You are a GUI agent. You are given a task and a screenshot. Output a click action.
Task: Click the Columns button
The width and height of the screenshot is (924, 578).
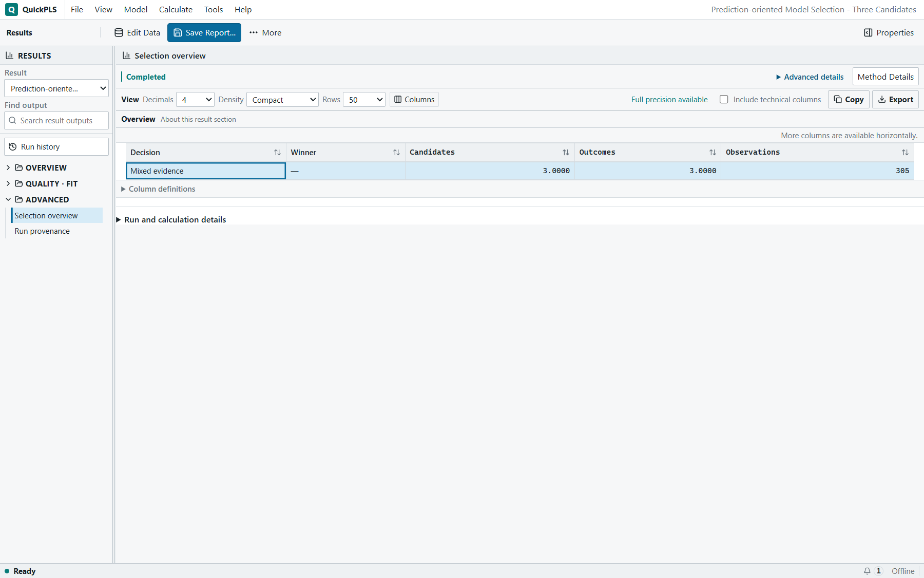414,99
